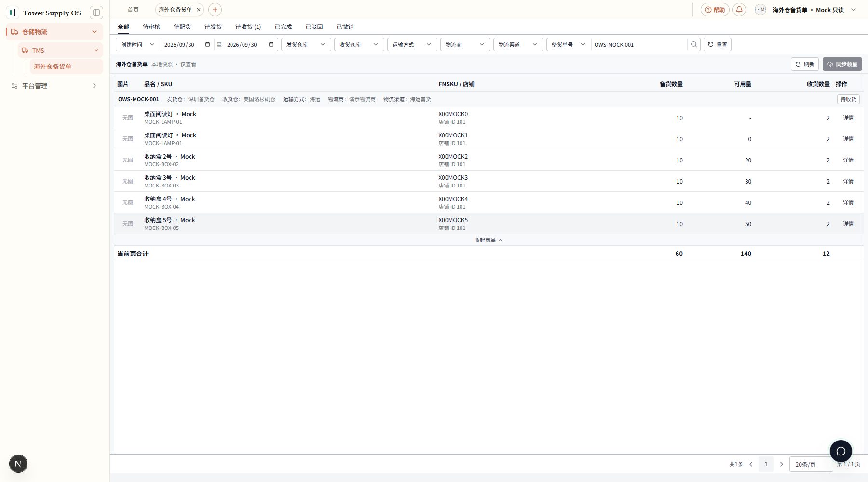Open the 物流商 dropdown
This screenshot has width=868, height=482.
pyautogui.click(x=465, y=45)
